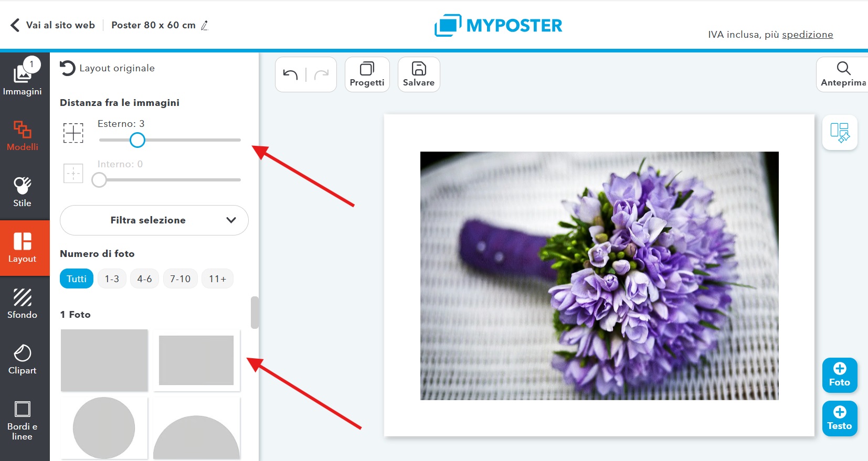The width and height of the screenshot is (868, 461).
Task: Click the undo arrow icon
Action: 290,74
